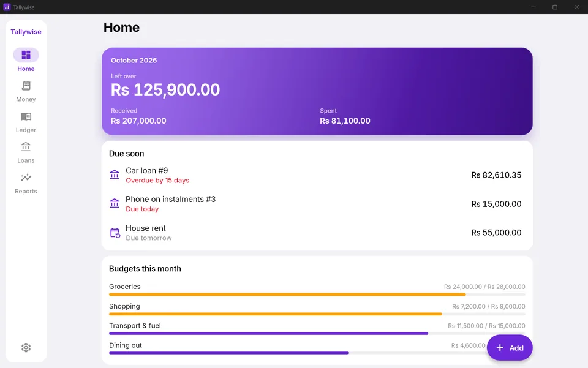
Task: Click the Due tomorrow status text
Action: click(148, 238)
